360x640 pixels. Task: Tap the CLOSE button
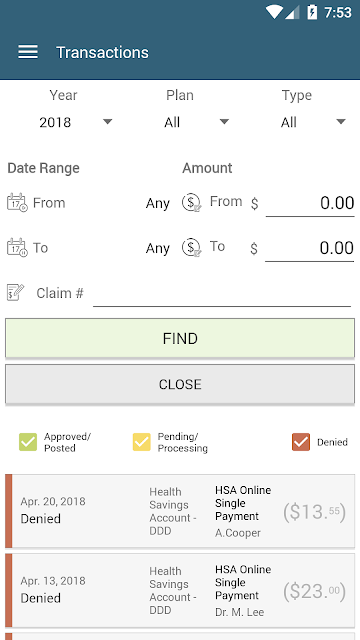(180, 384)
